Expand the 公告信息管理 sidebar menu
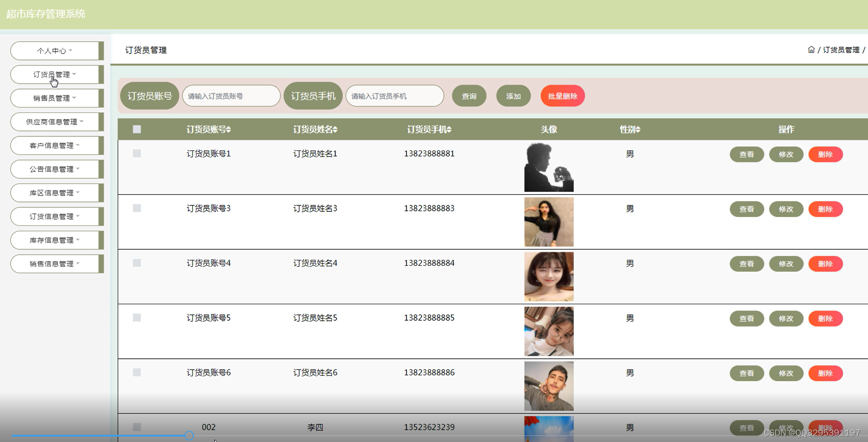 point(57,169)
